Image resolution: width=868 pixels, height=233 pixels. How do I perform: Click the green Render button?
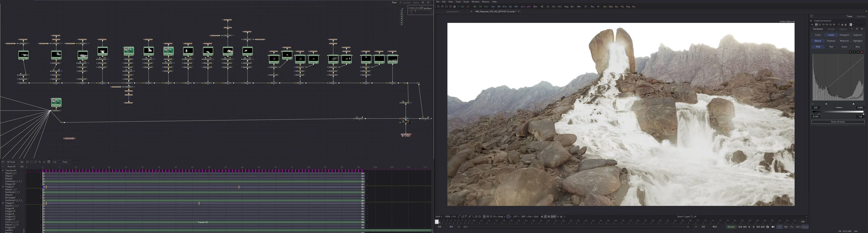tap(731, 227)
